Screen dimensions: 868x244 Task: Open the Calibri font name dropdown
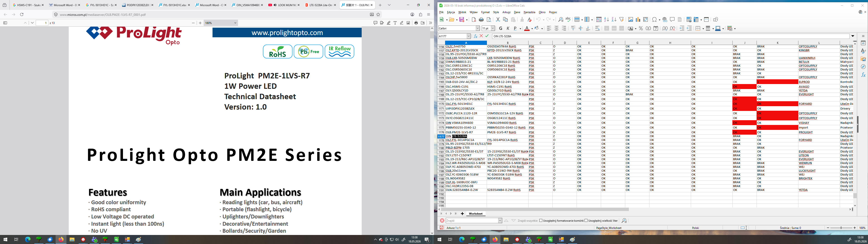coord(477,29)
